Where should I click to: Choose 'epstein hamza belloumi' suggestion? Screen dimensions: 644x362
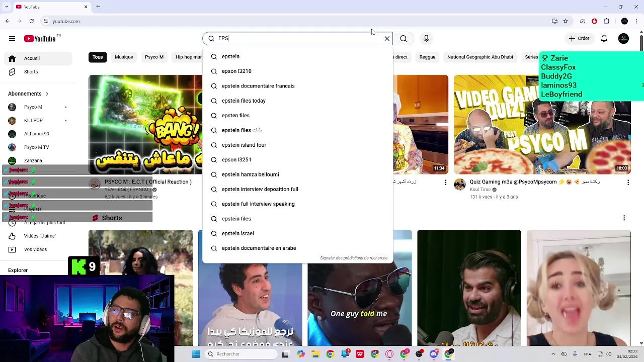[x=297, y=174]
